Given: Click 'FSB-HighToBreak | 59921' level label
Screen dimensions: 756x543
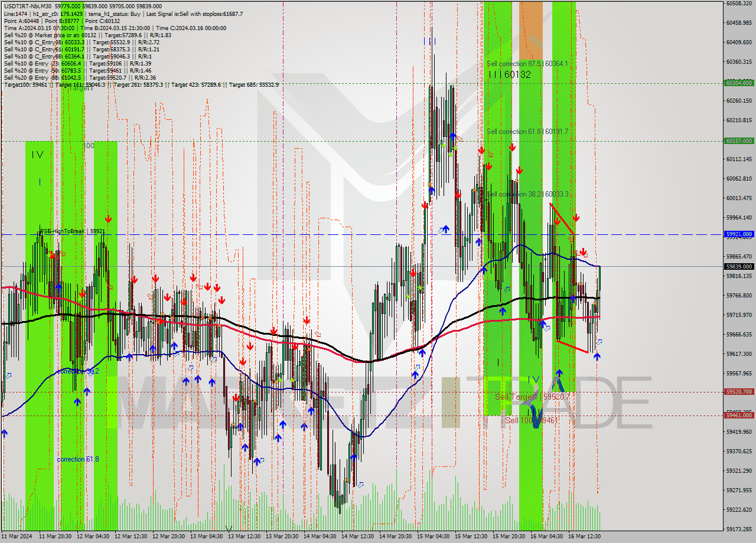Looking at the screenshot, I should [x=73, y=231].
